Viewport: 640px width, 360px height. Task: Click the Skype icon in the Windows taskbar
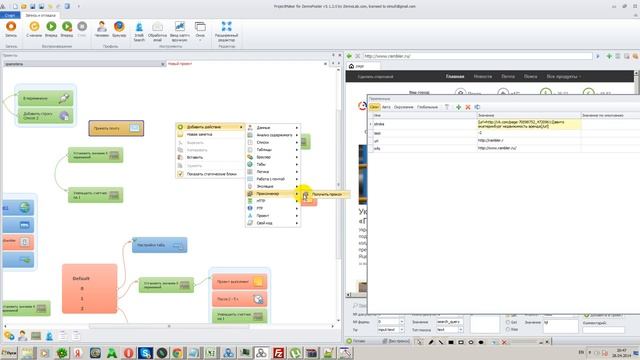(x=145, y=353)
